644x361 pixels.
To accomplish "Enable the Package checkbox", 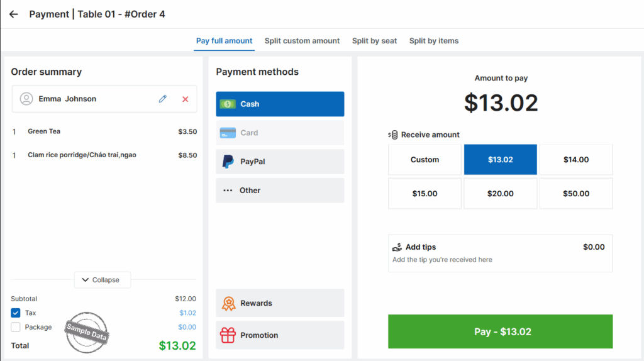I will click(x=16, y=327).
